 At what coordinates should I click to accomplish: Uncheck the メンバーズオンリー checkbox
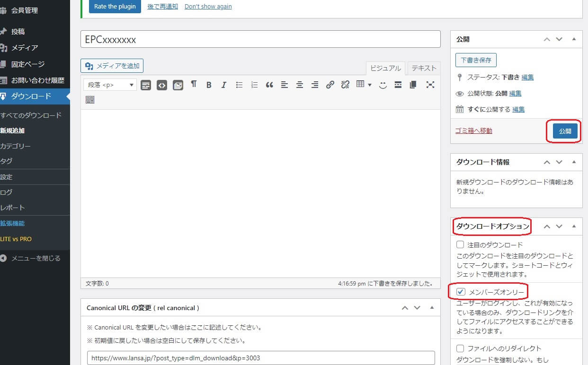[460, 292]
